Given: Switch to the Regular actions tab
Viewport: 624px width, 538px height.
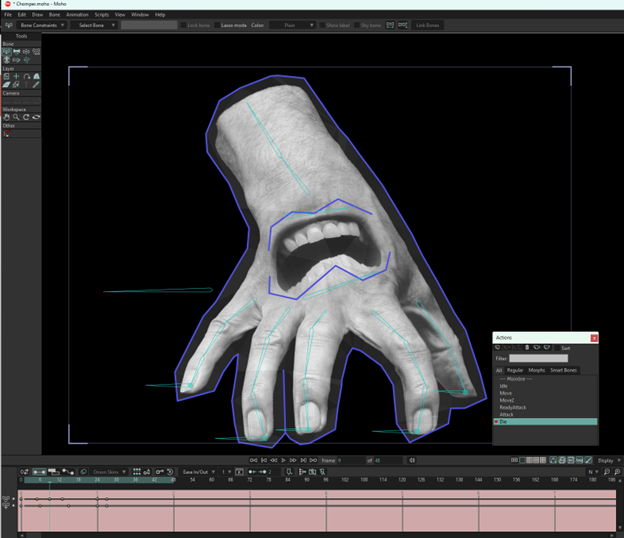Looking at the screenshot, I should pos(515,370).
